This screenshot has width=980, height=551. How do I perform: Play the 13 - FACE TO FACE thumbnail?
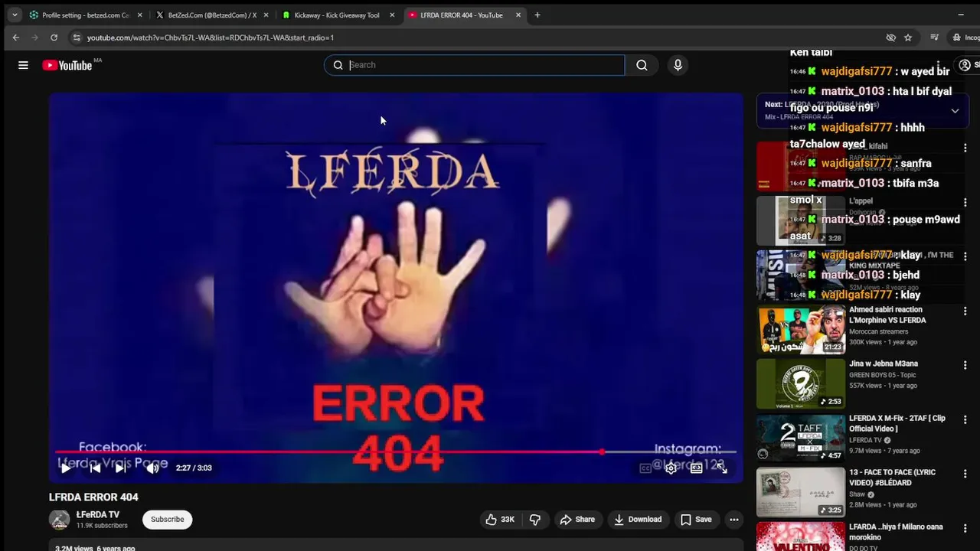801,493
